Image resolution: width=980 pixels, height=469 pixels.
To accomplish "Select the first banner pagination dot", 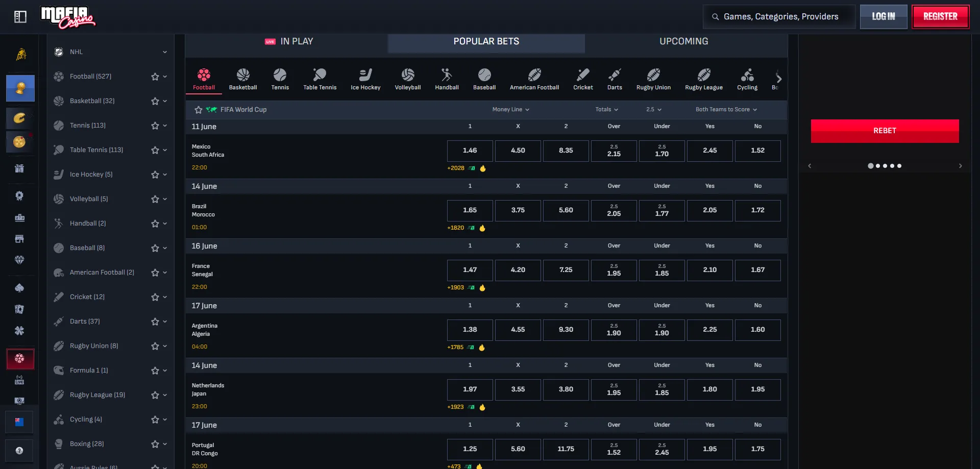I will point(870,166).
